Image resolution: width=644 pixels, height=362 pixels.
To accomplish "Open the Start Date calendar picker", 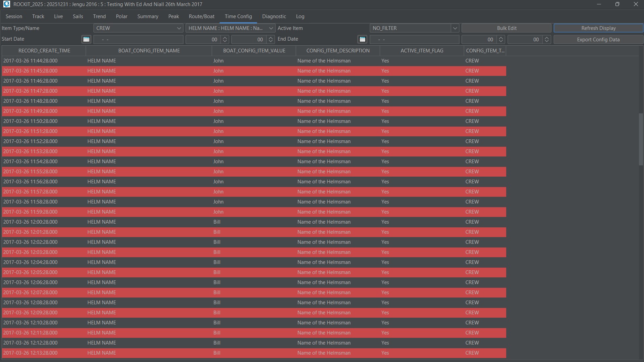I will pos(86,40).
